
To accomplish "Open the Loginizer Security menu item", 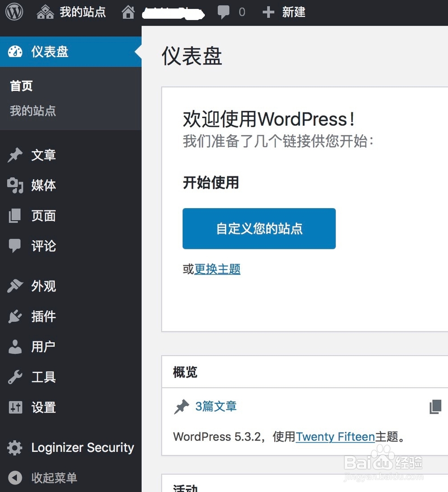I will coord(71,448).
